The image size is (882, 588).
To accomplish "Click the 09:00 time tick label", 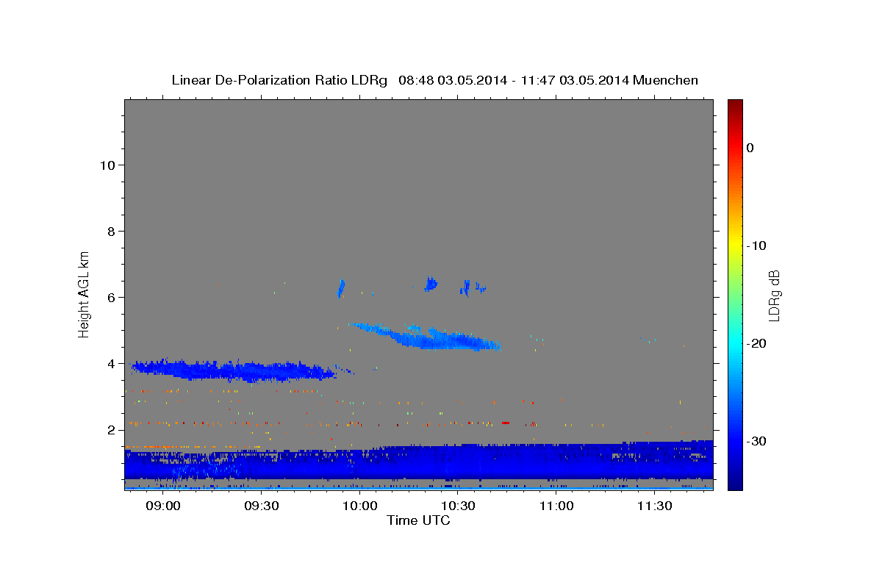I will point(163,506).
